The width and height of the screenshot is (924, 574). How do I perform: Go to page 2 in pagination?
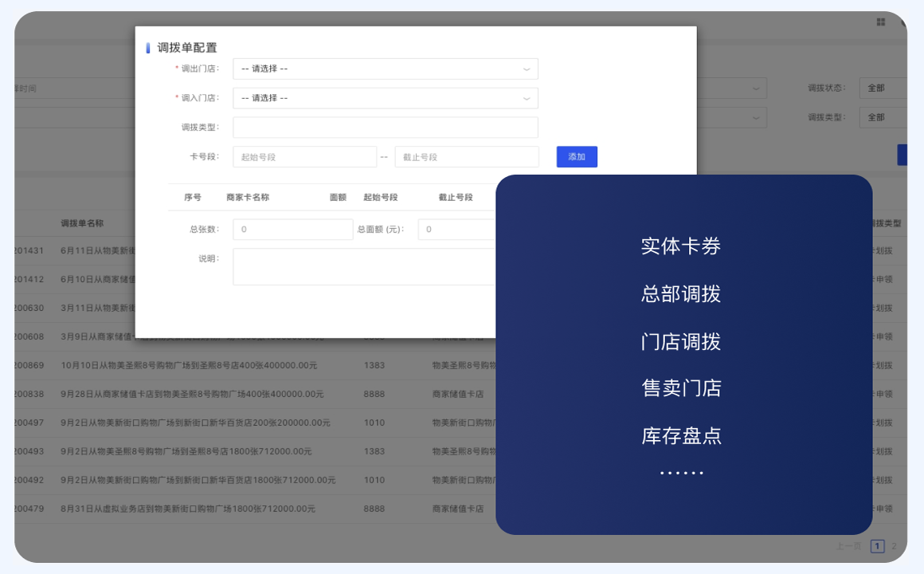(x=894, y=546)
